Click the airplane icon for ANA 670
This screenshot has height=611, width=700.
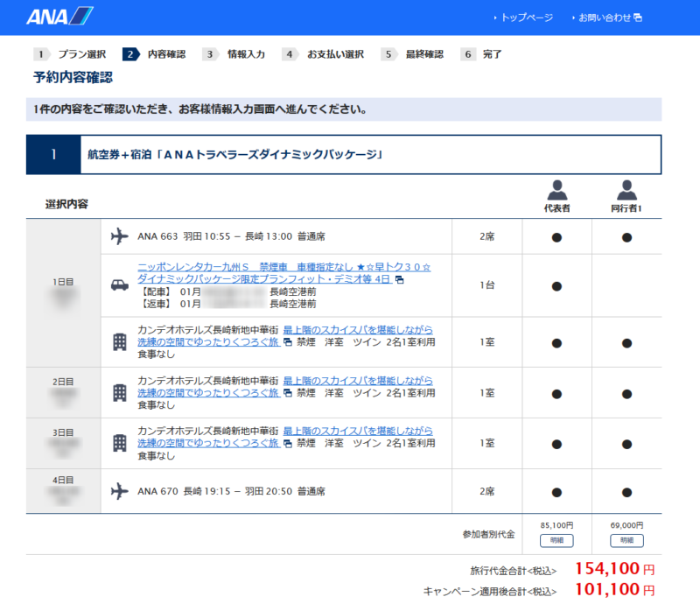coord(120,491)
